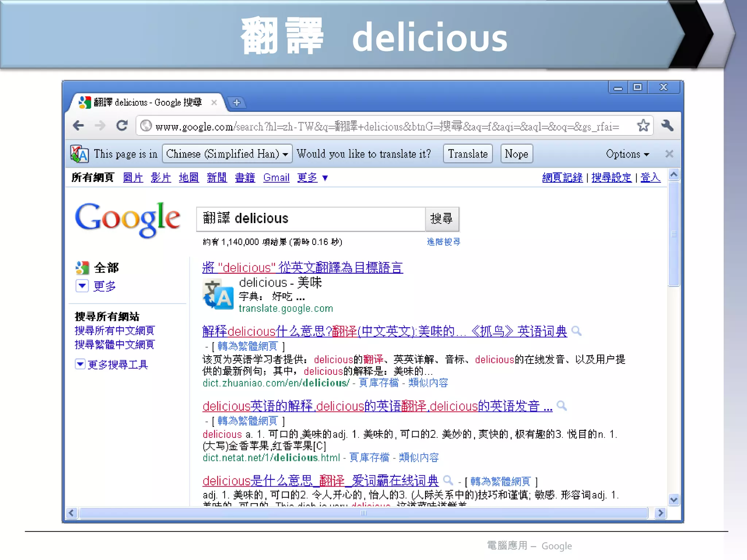Click 搜尋繁體中文網頁 in sidebar
Screen dimensions: 747x560
tap(115, 345)
